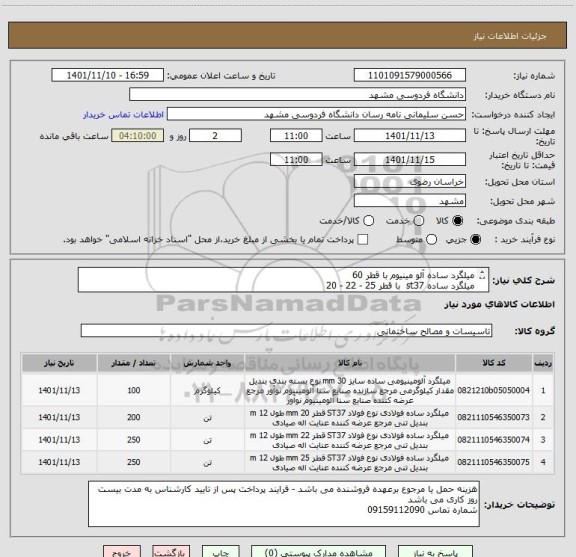
Task: Click the province field خراسان رضوی
Action: click(x=410, y=182)
